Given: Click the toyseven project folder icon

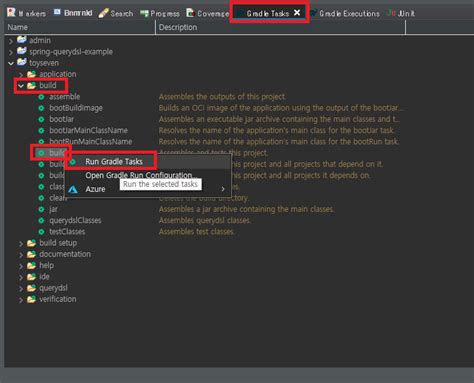Looking at the screenshot, I should pos(22,62).
